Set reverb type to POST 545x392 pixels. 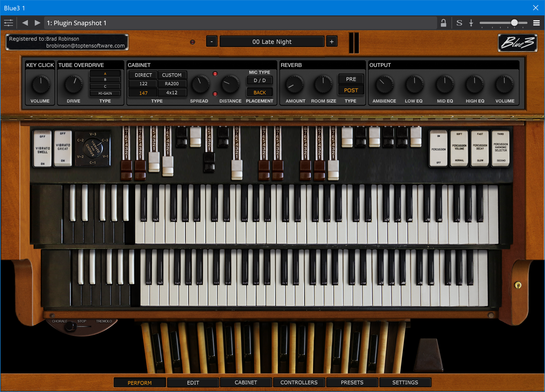pos(351,90)
